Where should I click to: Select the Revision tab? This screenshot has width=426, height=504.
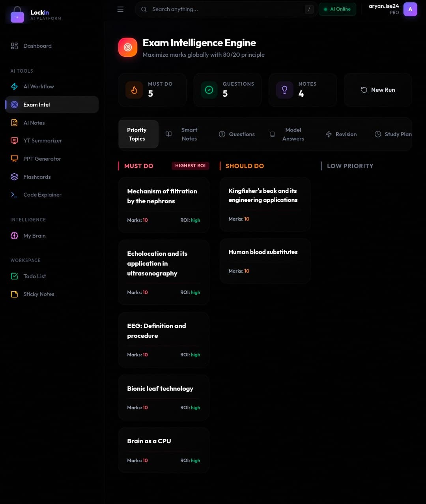click(341, 134)
